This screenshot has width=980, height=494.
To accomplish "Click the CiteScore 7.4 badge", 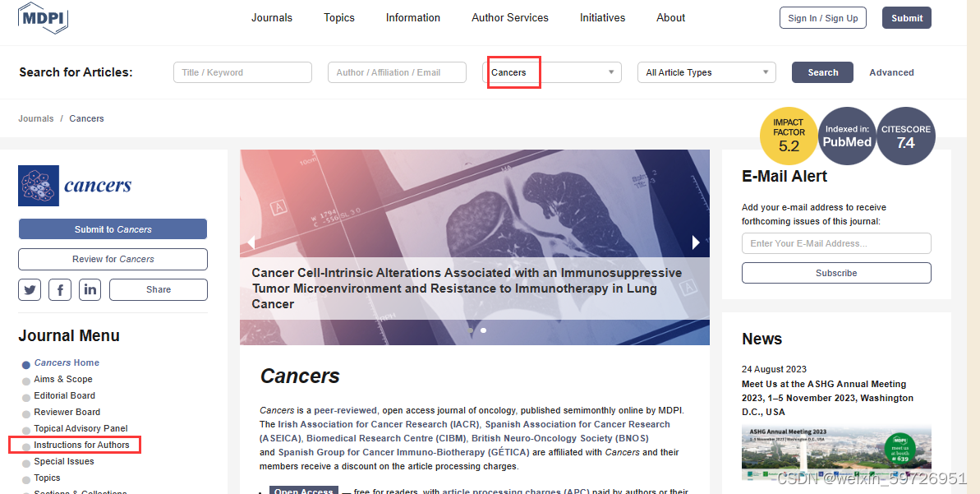I will [x=905, y=136].
